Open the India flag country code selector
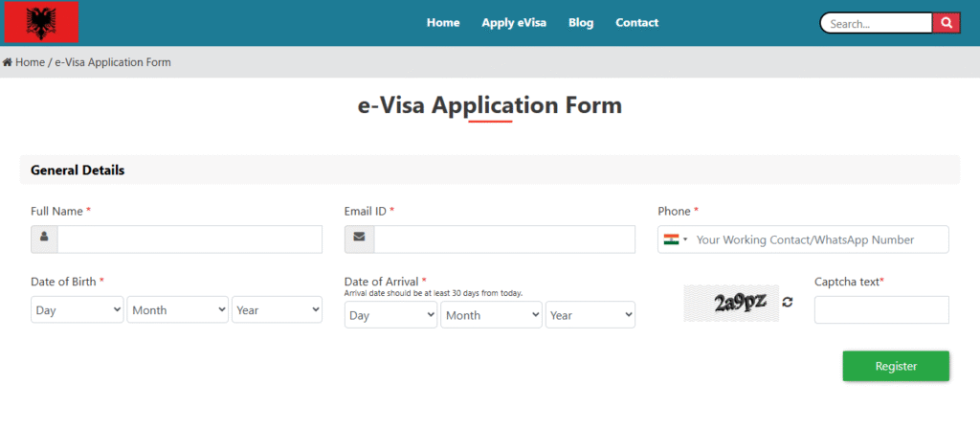Screen dimensions: 980x431 676,239
